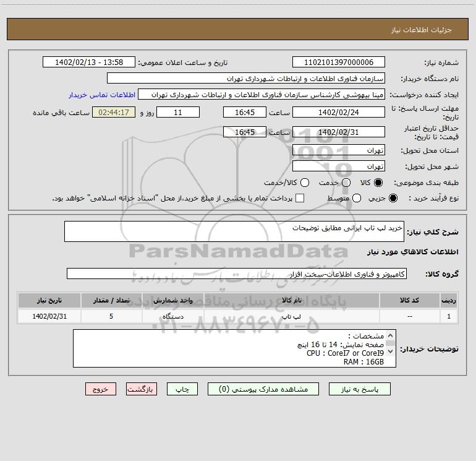The image size is (476, 461).
Task: Click the remaining time field 02:44:17
Action: pos(114,112)
